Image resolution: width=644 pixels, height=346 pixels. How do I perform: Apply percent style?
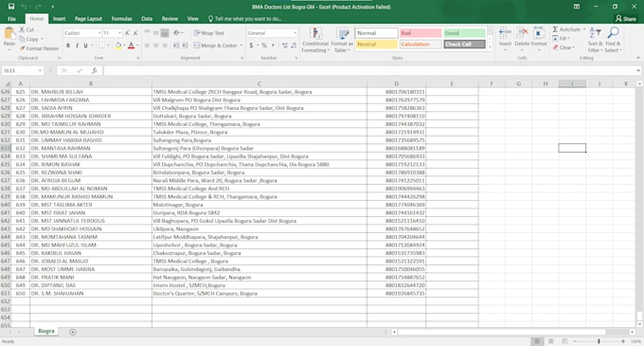click(264, 46)
